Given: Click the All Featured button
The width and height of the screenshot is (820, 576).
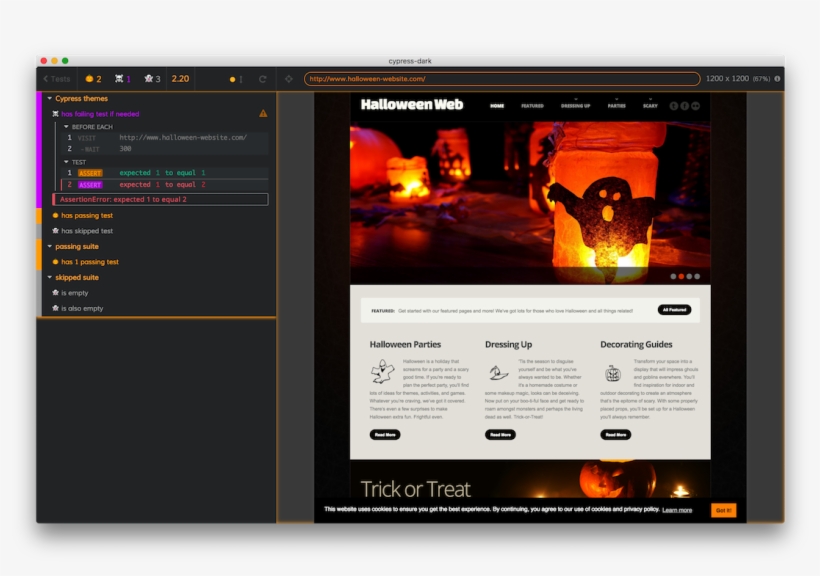Looking at the screenshot, I should [675, 310].
